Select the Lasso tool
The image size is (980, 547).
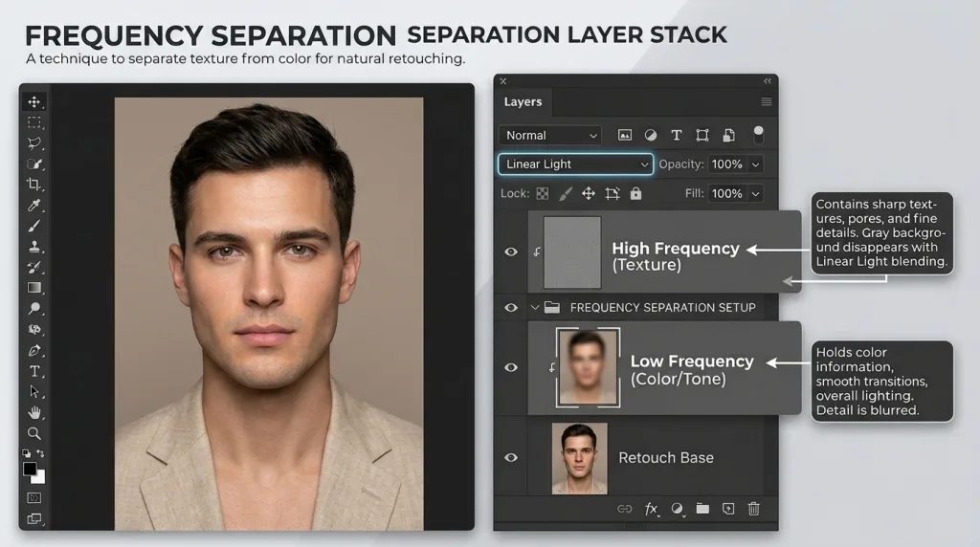tap(33, 143)
